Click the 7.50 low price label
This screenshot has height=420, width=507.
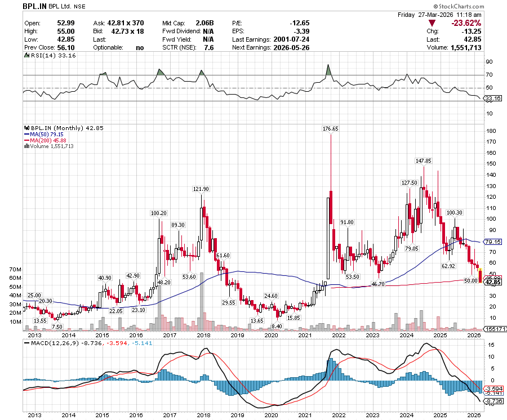[x=57, y=327]
